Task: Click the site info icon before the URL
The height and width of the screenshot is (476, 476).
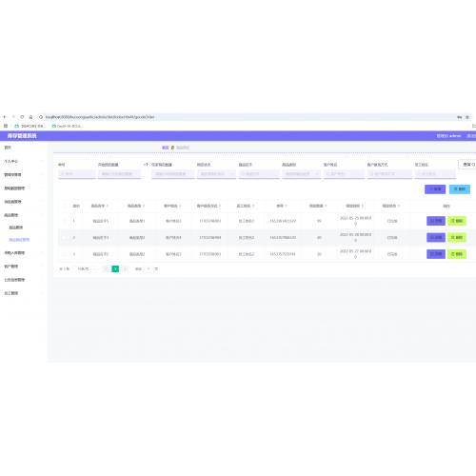Action: 41,117
